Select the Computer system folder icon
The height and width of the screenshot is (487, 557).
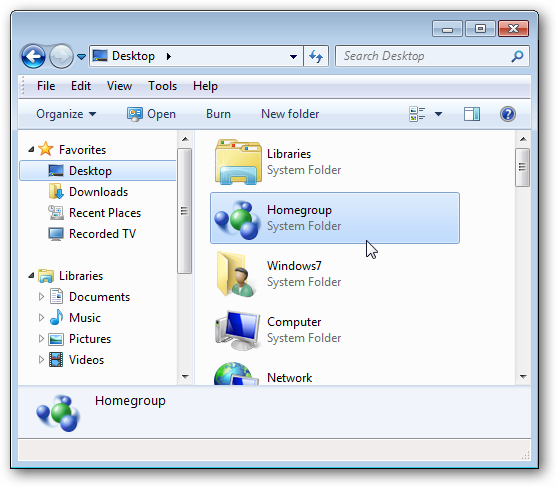click(238, 330)
